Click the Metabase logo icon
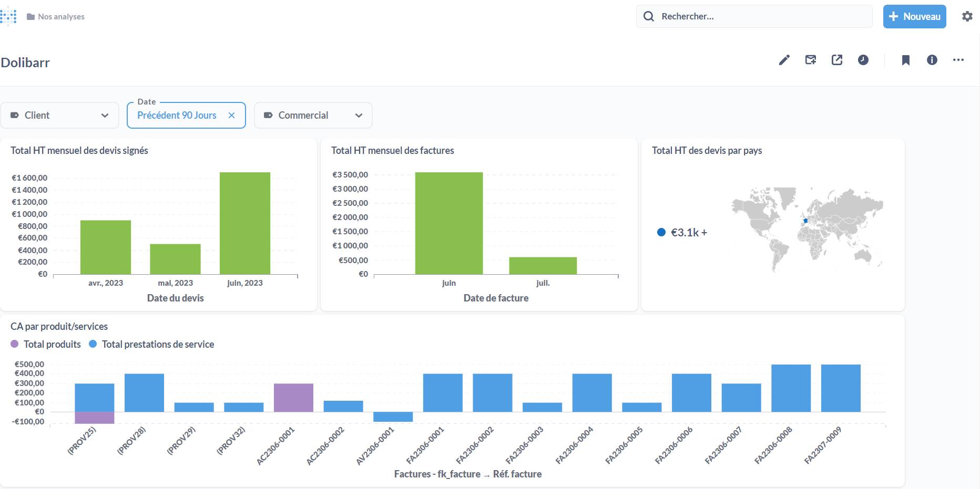980x489 pixels. 8,16
